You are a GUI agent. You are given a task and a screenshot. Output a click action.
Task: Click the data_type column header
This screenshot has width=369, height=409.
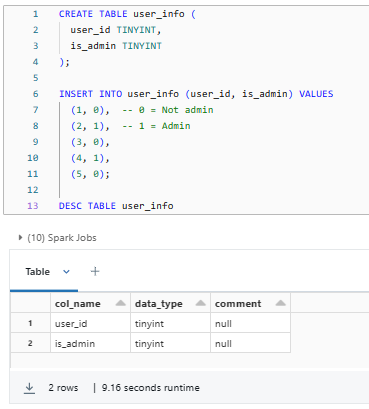170,303
